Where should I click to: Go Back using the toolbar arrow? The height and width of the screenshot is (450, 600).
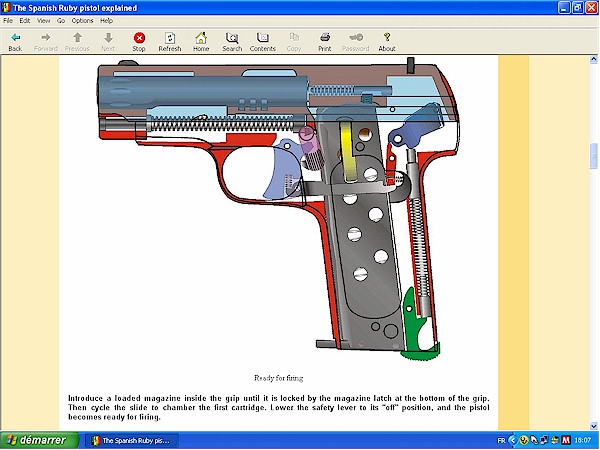click(x=15, y=42)
